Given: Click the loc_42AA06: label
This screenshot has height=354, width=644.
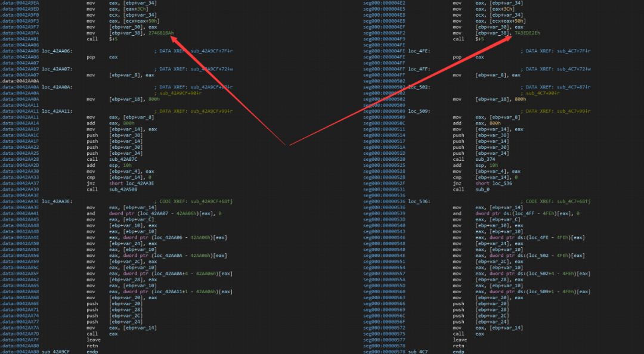Looking at the screenshot, I should (x=57, y=51).
